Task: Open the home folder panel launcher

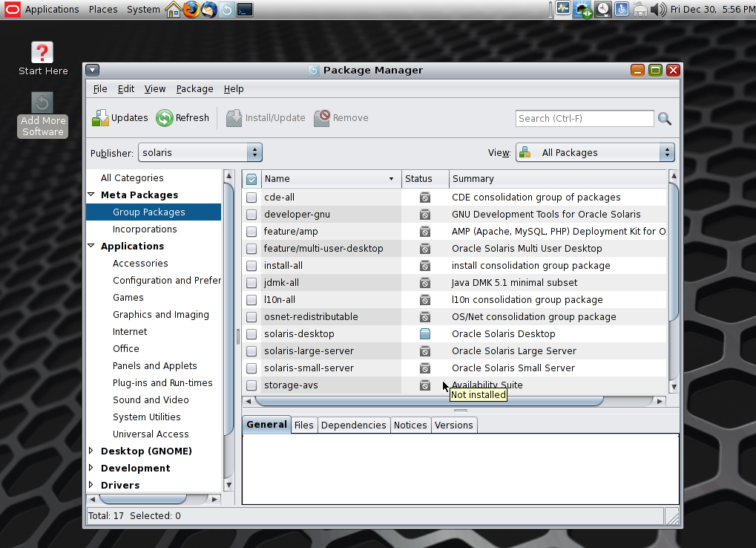Action: coord(174,9)
